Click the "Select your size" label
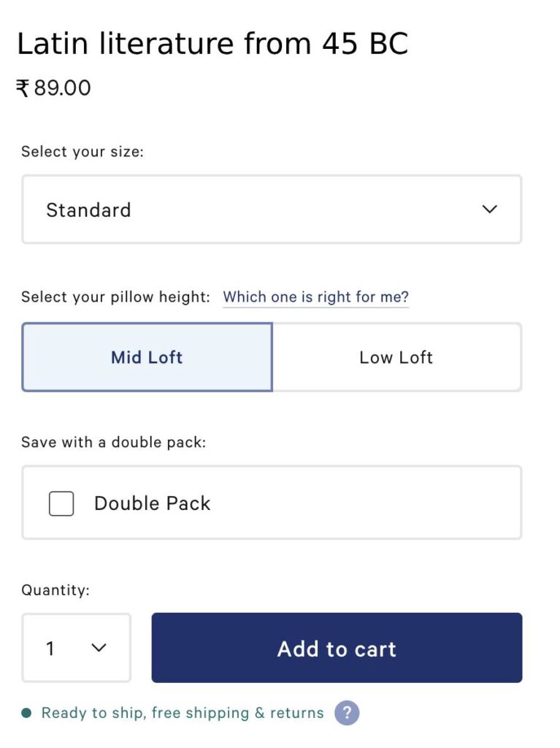The image size is (560, 748). 82,152
